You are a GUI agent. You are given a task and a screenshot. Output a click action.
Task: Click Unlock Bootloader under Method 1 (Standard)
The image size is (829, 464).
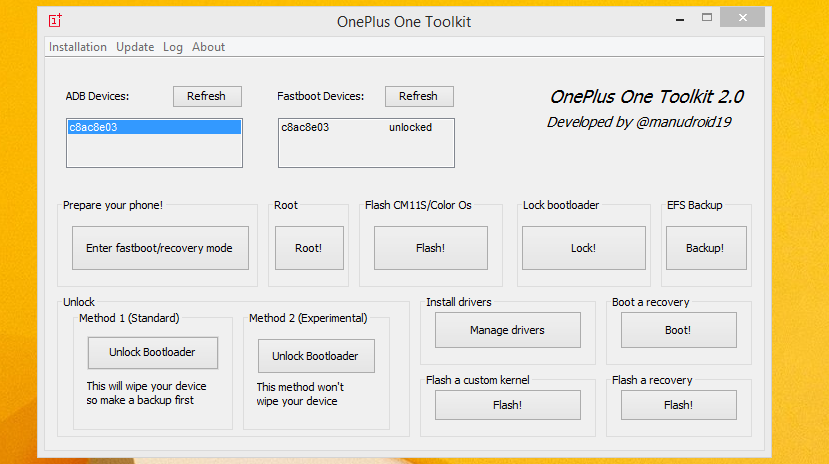tap(152, 352)
